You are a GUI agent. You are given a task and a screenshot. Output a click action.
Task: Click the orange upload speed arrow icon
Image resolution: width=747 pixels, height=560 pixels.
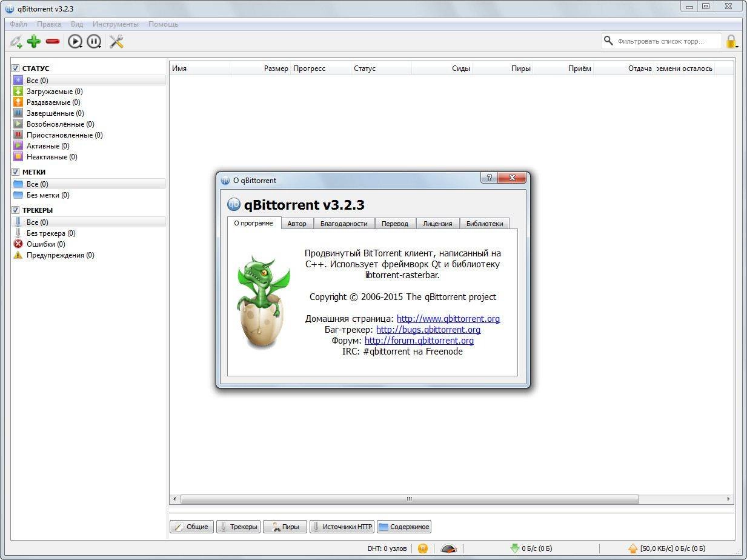(633, 548)
